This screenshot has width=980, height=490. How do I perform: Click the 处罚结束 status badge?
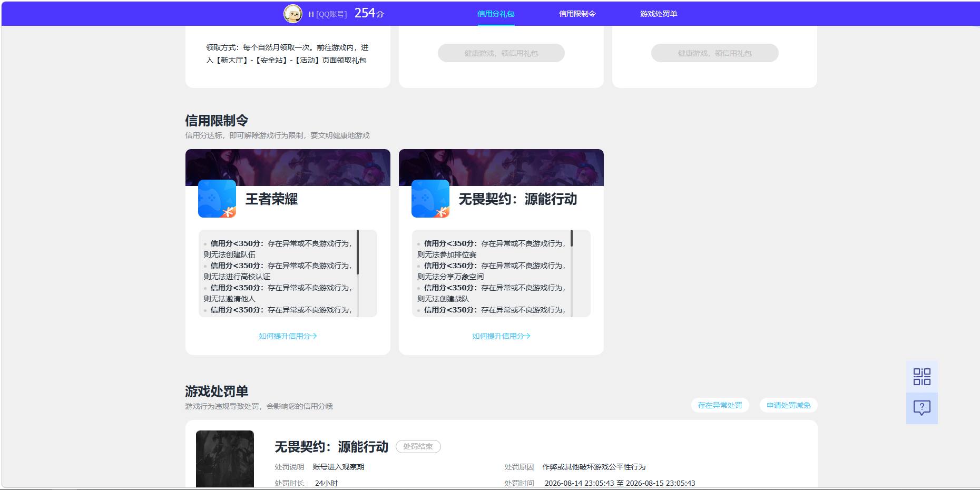pos(418,447)
